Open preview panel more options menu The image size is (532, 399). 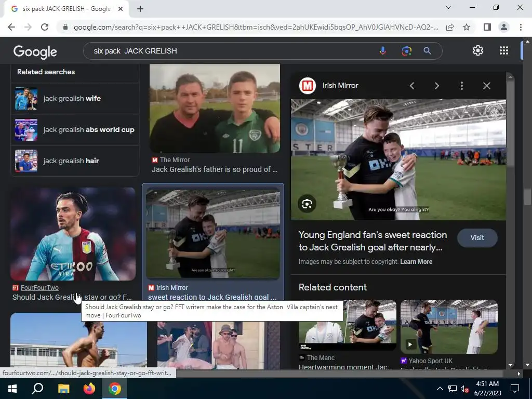coord(462,86)
